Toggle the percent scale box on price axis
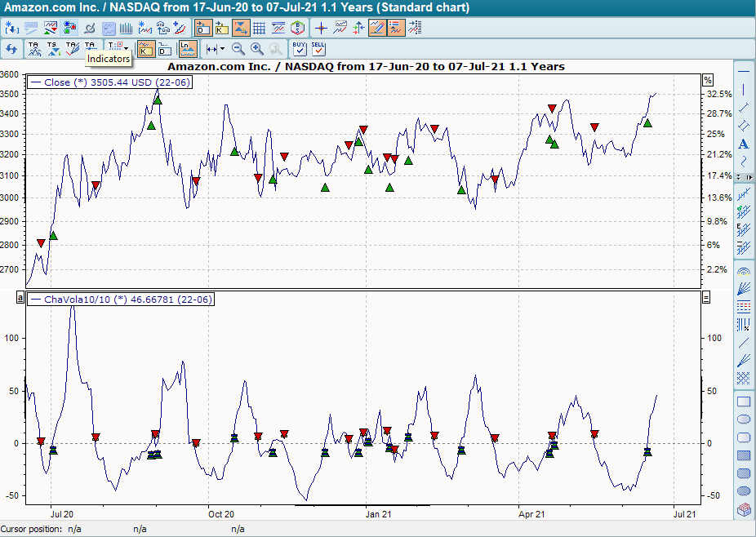This screenshot has width=756, height=537. click(x=707, y=80)
